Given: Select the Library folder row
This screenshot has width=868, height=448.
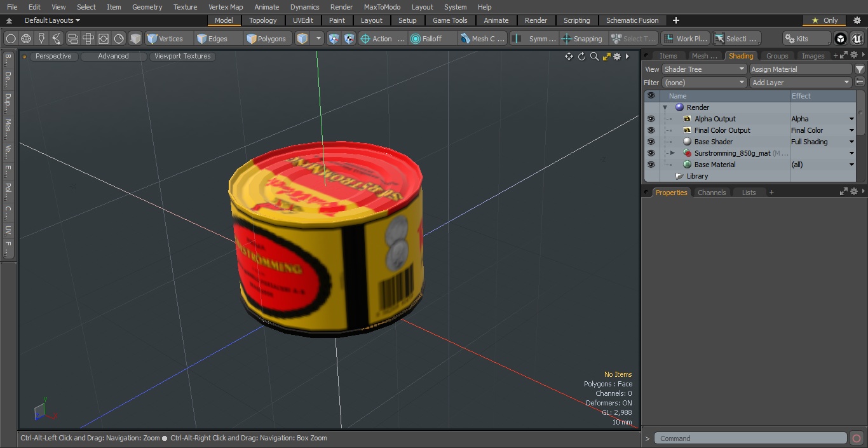Looking at the screenshot, I should 697,176.
